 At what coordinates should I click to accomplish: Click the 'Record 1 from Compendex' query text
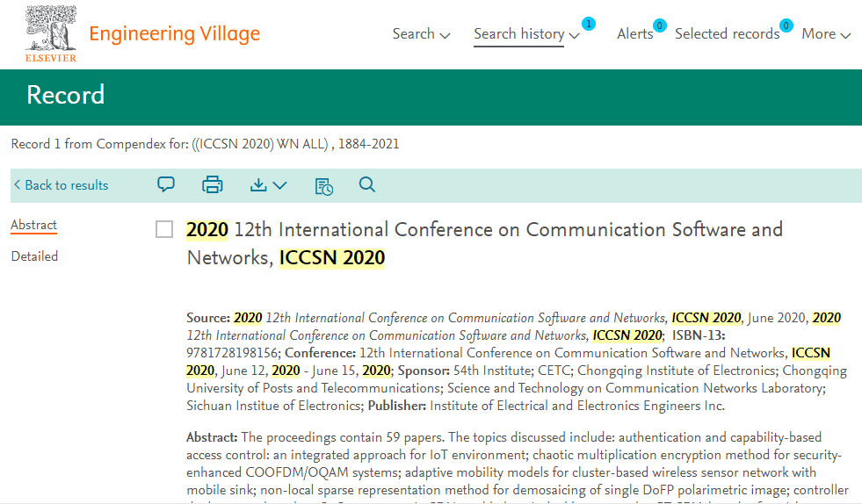(x=205, y=144)
